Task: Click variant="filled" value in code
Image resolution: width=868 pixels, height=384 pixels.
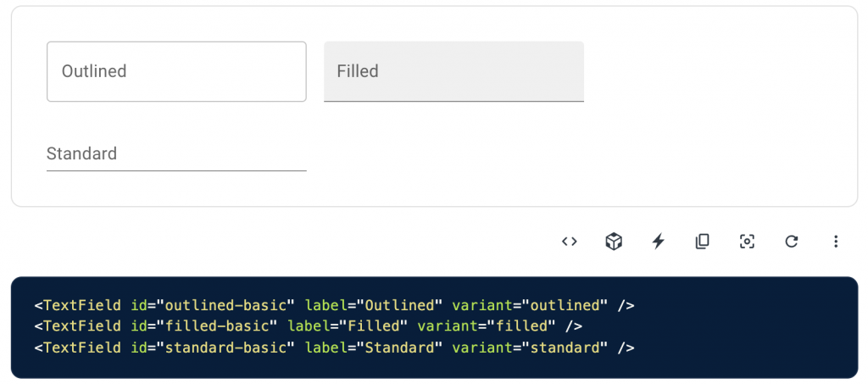Action: click(523, 326)
